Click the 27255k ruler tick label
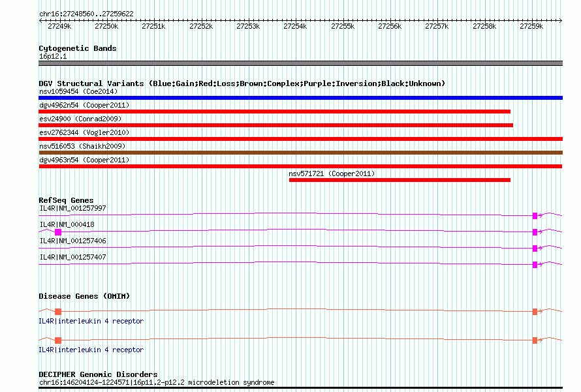The image size is (581, 392). (342, 26)
